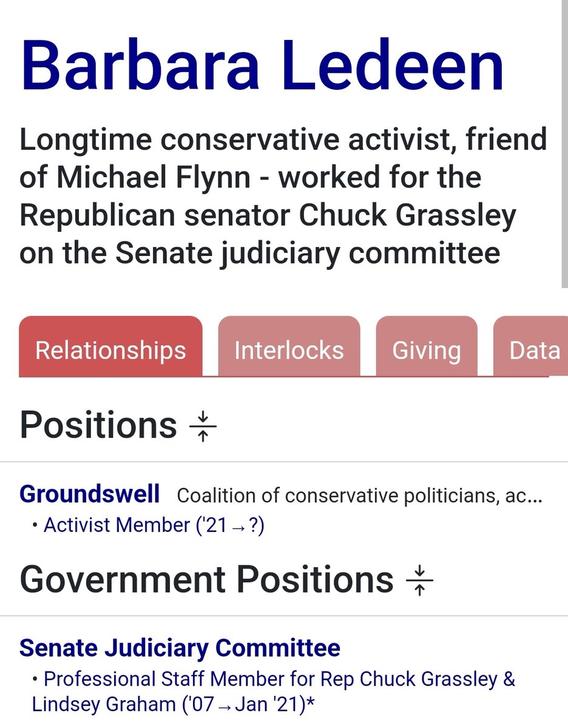Image resolution: width=568 pixels, height=728 pixels.
Task: Click the truncated Groundswell description text
Action: pyautogui.click(x=359, y=496)
